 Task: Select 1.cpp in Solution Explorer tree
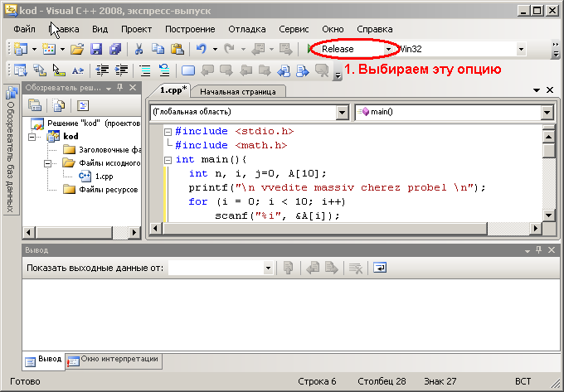pos(104,177)
